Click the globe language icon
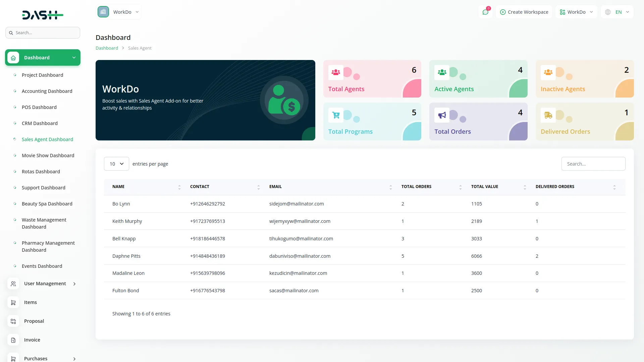Screen dimensions: 644x362 (608, 12)
